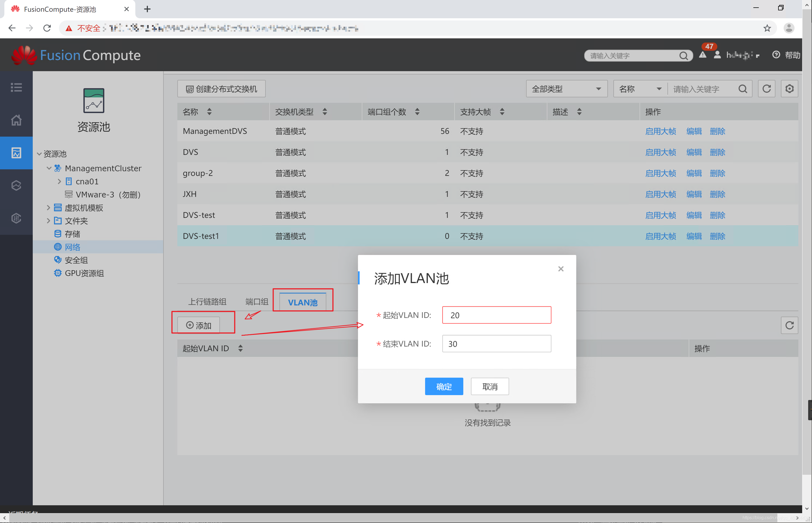Image resolution: width=812 pixels, height=523 pixels.
Task: Select the resource pool sidebar icon
Action: coord(16,152)
